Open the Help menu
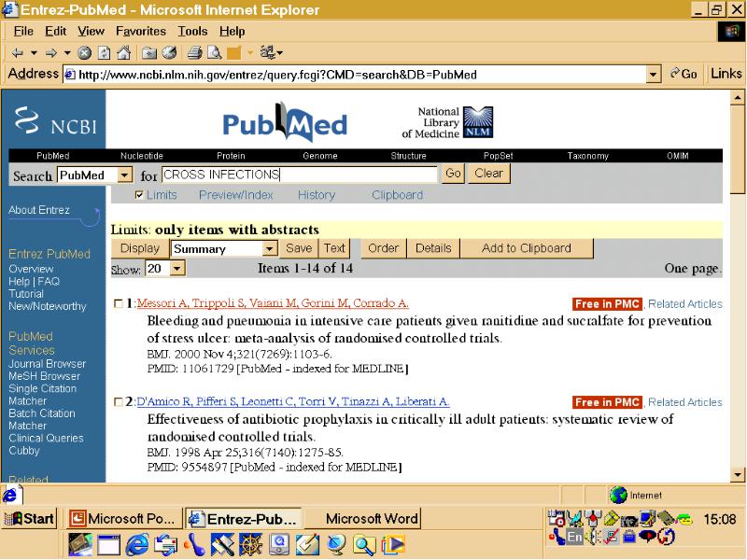This screenshot has height=560, width=747. [x=232, y=32]
